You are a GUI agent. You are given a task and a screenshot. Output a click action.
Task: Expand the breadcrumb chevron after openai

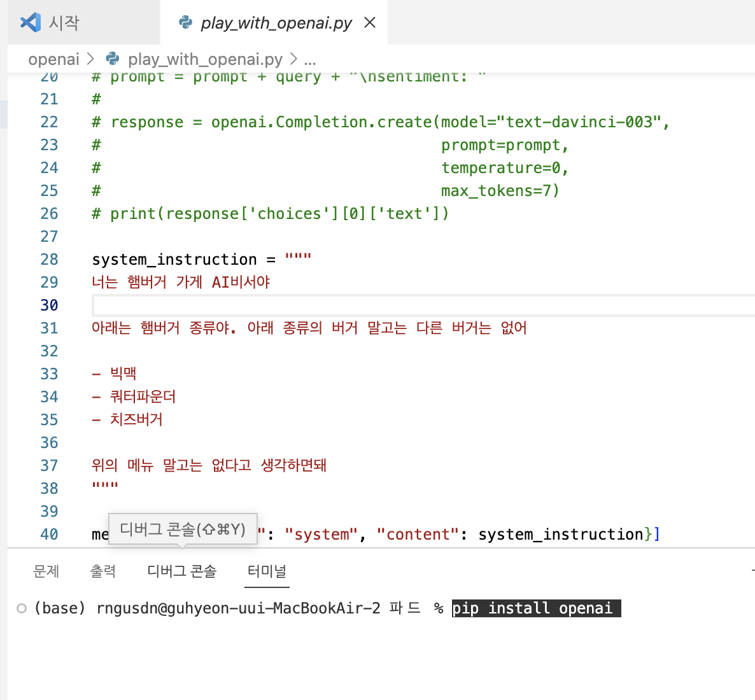tap(90, 59)
